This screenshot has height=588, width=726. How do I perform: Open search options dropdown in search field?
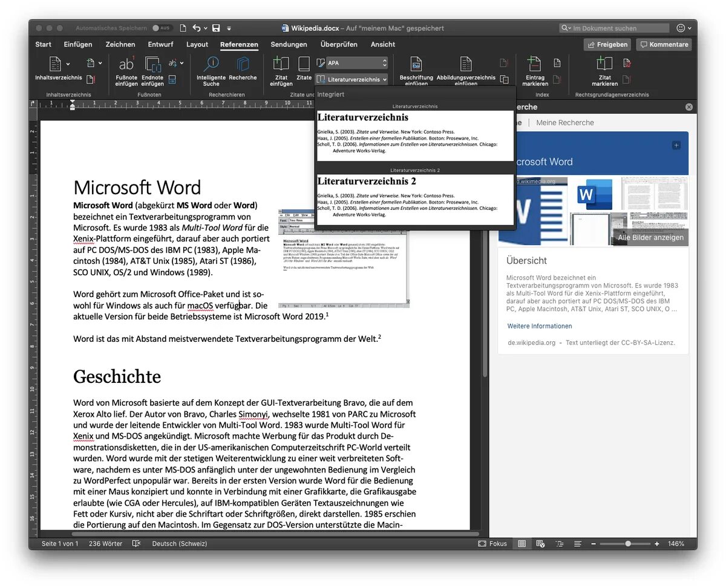click(x=566, y=28)
